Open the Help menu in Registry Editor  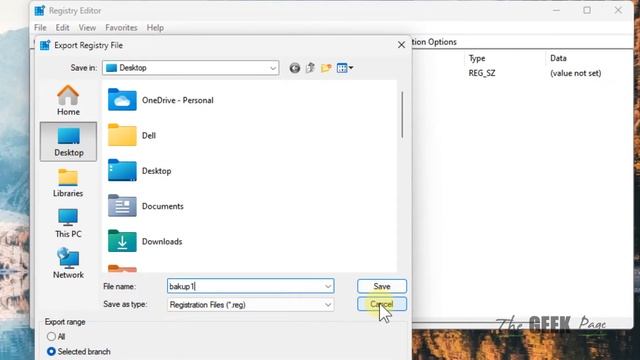click(x=155, y=28)
